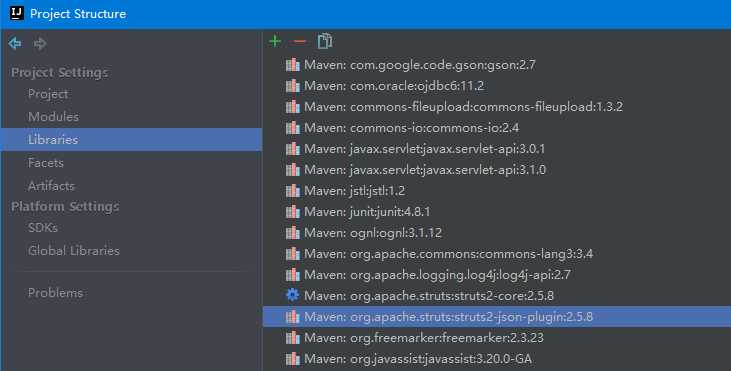Image resolution: width=731 pixels, height=371 pixels.
Task: Click library icon beside commons-fileupload:1.3.2
Action: [292, 107]
